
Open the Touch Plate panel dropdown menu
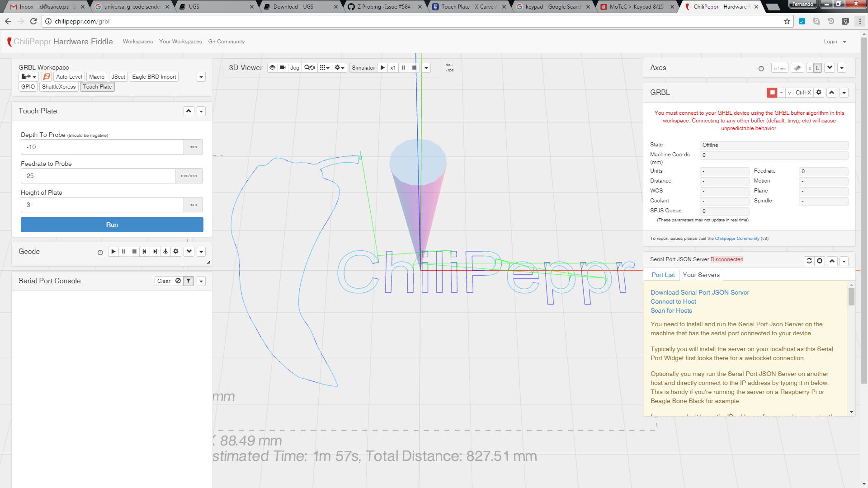click(201, 112)
